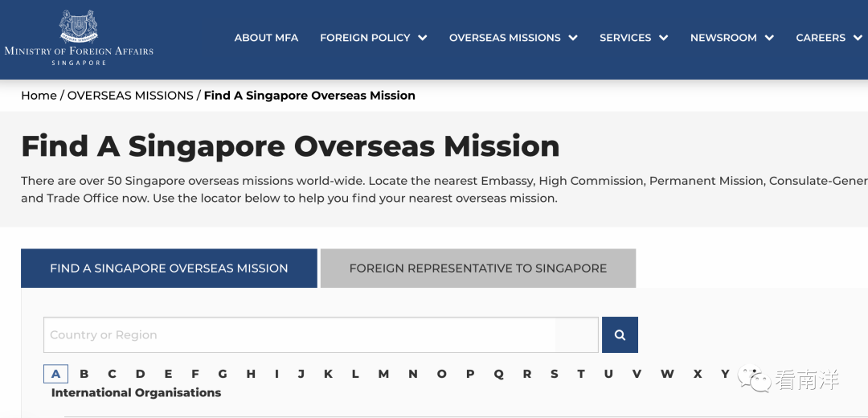868x418 pixels.
Task: Filter missions by letter W
Action: 667,375
